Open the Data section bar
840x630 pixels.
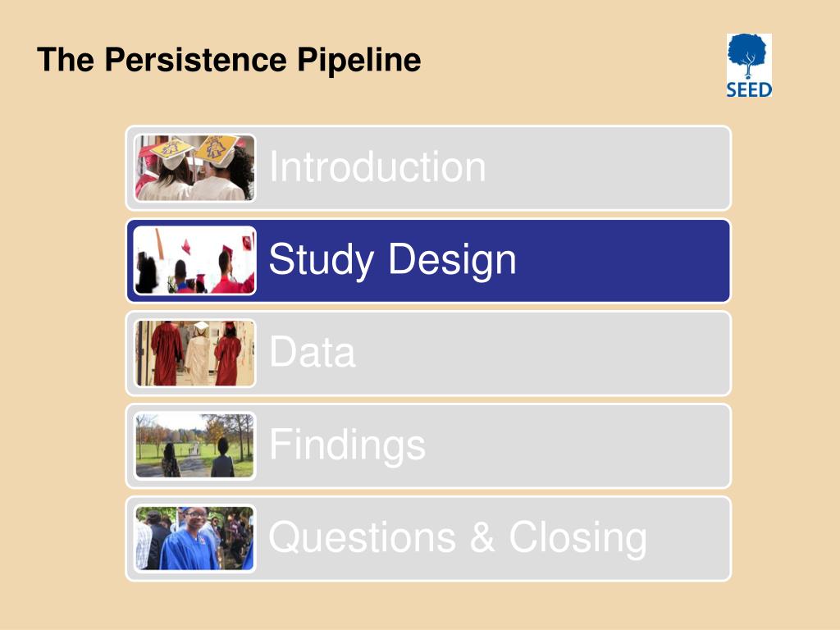click(428, 354)
